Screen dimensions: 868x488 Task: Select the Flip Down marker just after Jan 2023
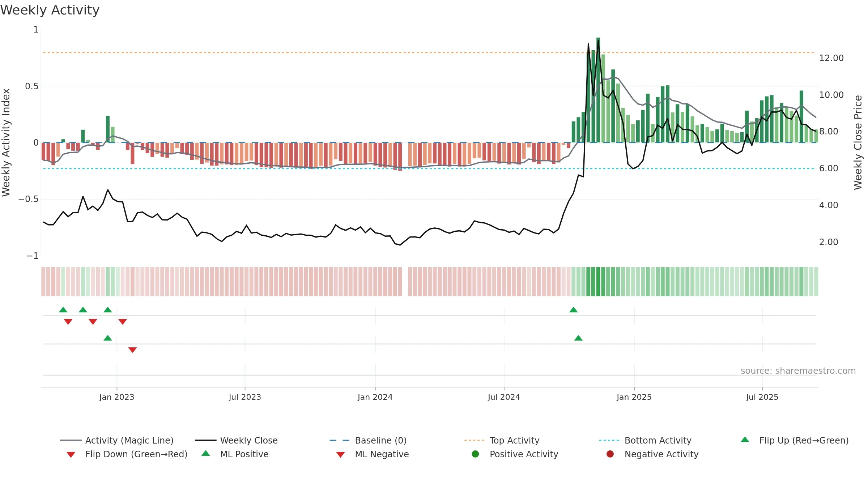123,322
